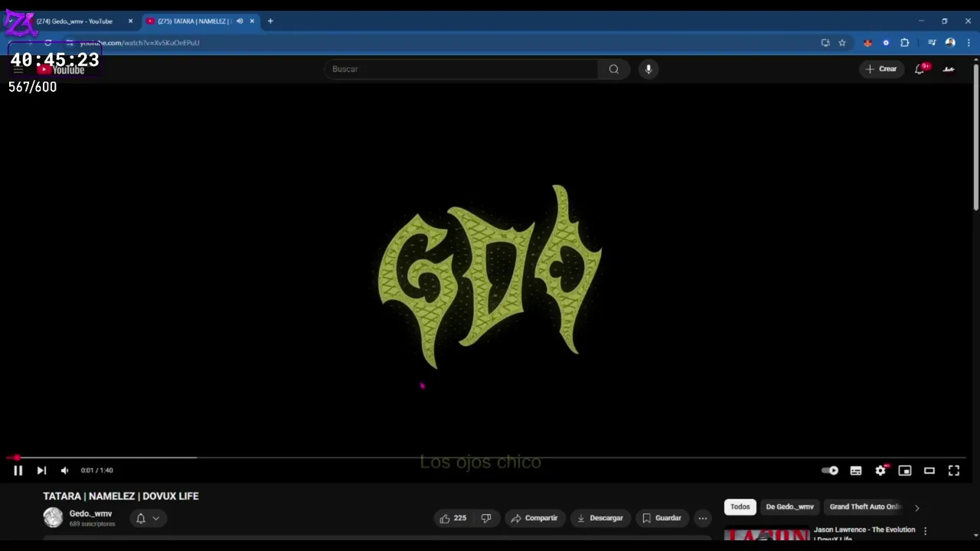Viewport: 980px width, 551px height.
Task: Select the Grand Theft Auto Online chip
Action: pyautogui.click(x=864, y=507)
